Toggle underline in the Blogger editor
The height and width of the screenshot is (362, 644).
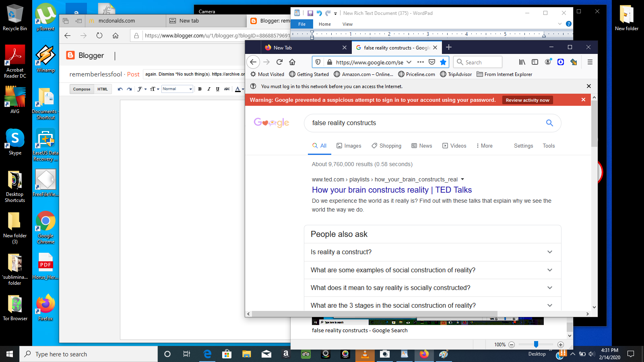tap(218, 89)
